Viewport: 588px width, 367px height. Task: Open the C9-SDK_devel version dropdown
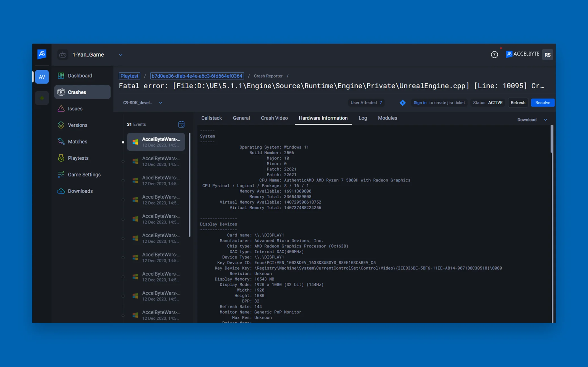coord(143,103)
